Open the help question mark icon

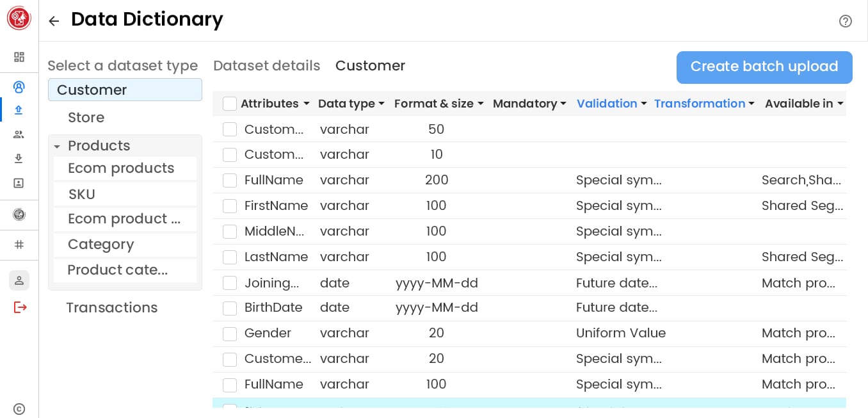tap(845, 21)
